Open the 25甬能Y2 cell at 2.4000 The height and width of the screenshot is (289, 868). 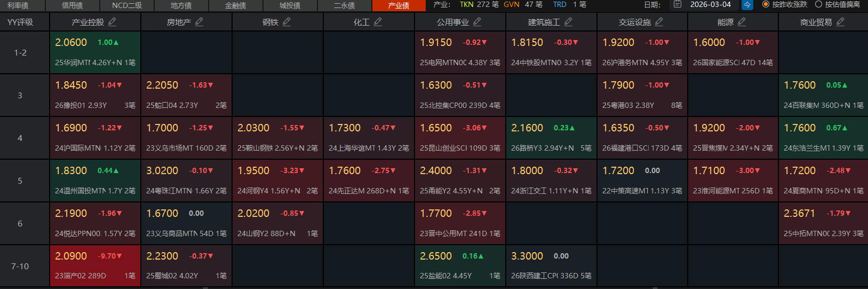[460, 181]
